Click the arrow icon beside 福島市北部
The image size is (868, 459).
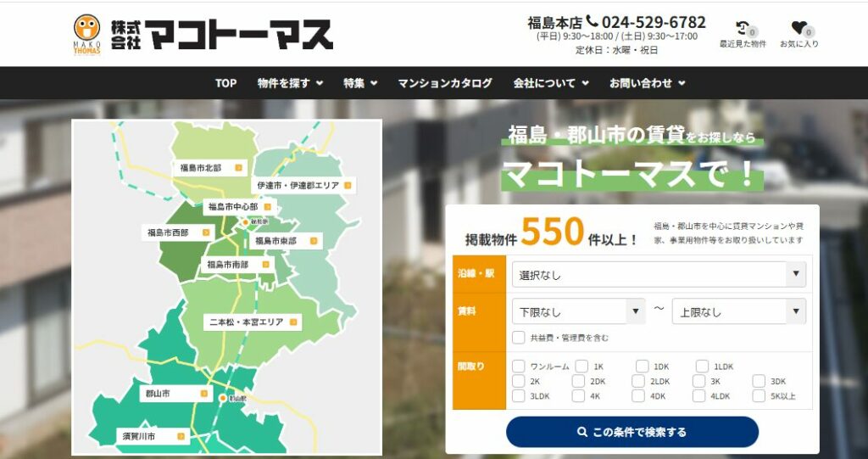point(239,168)
